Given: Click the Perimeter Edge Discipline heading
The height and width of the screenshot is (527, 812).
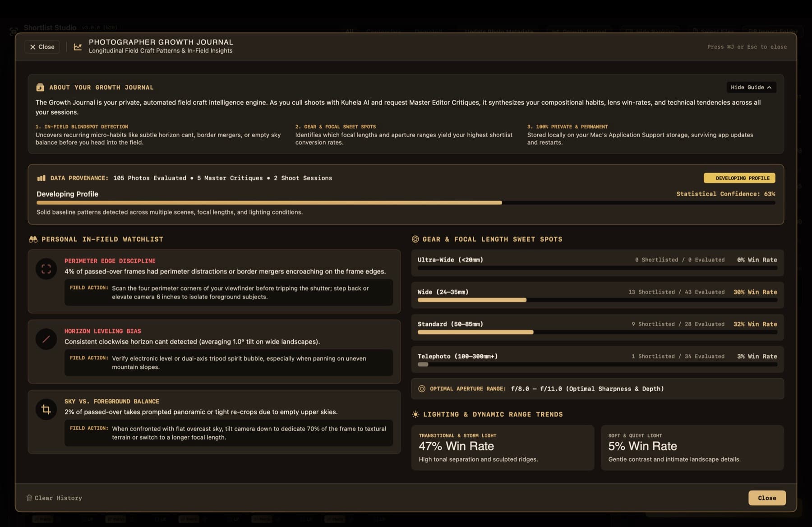Looking at the screenshot, I should 110,261.
